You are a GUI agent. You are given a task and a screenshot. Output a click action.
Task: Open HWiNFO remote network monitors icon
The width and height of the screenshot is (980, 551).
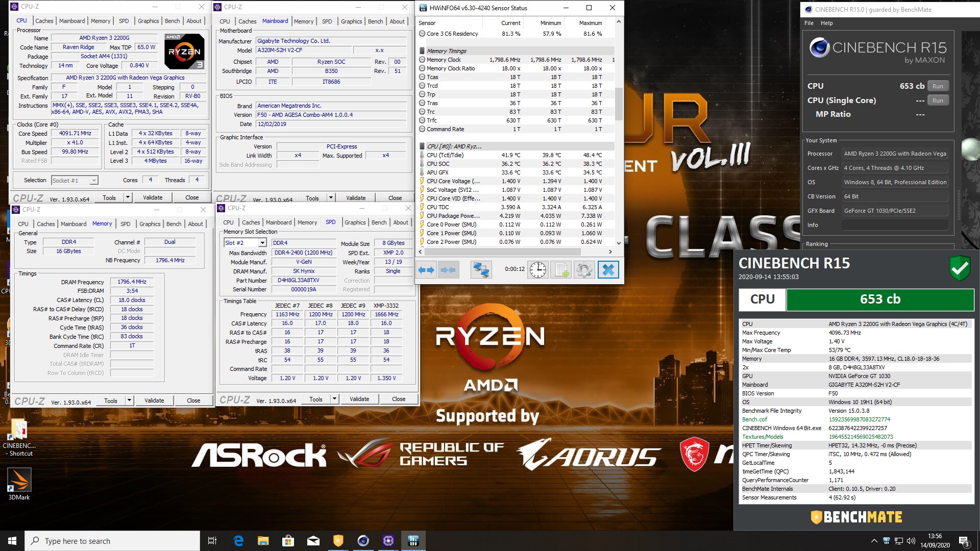(x=481, y=269)
